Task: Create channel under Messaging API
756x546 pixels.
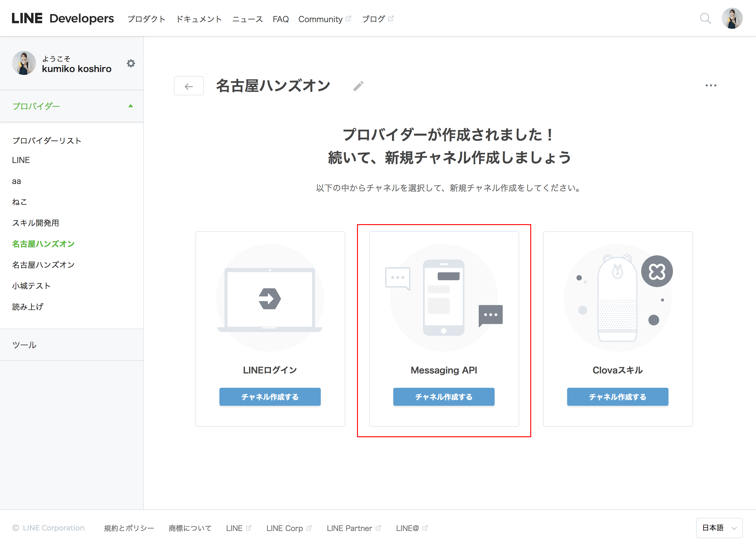Action: pyautogui.click(x=444, y=397)
